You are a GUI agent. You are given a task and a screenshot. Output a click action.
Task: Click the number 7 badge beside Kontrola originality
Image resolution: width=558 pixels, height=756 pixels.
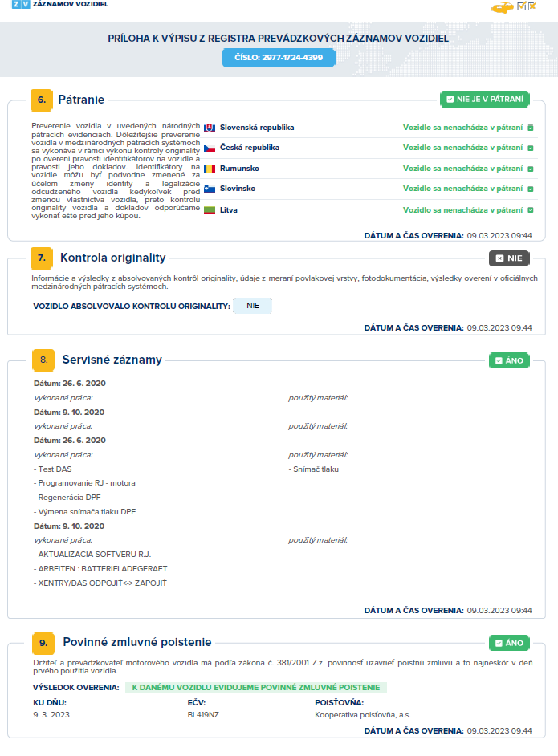pos(42,258)
